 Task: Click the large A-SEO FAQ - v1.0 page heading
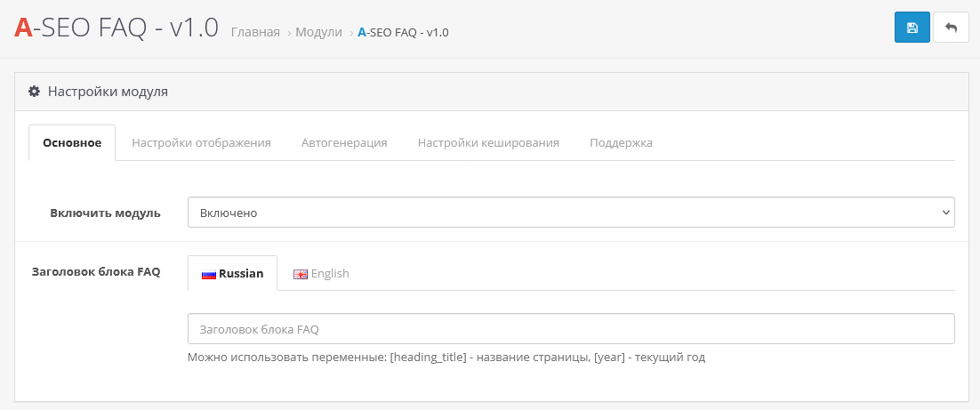[116, 28]
